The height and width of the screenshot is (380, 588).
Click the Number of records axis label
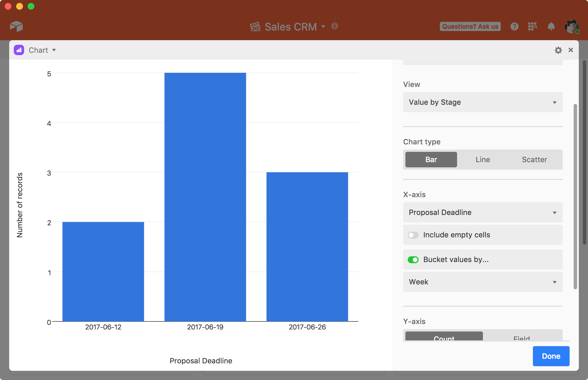[20, 205]
